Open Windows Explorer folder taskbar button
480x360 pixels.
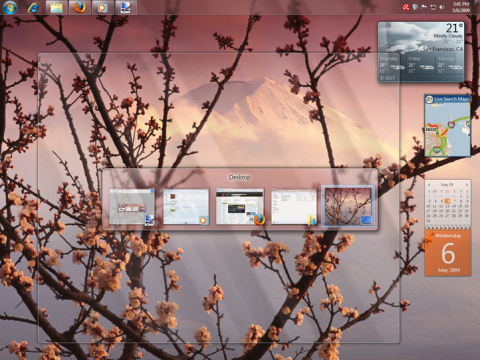56,7
